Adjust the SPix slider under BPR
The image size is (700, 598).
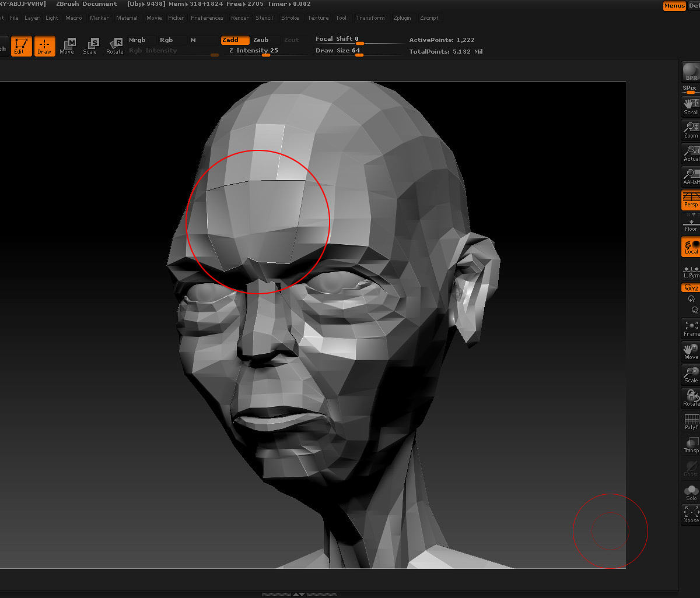tap(691, 89)
